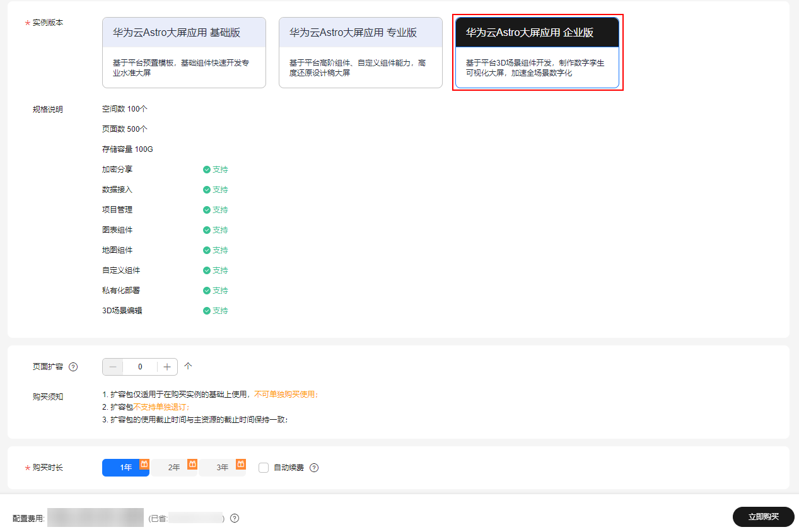Click the minus button for 页面扩容
Screen dimensions: 799x532
pyautogui.click(x=113, y=367)
